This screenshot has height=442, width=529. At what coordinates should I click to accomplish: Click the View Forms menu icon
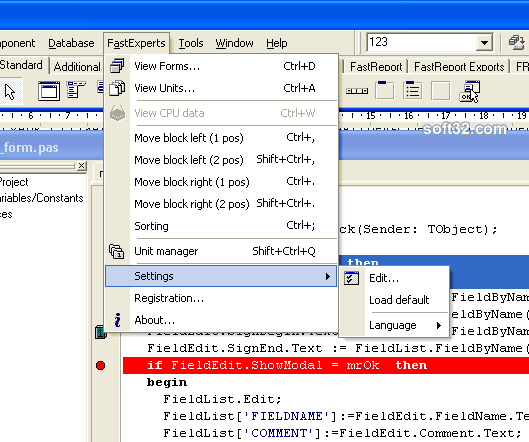coord(117,66)
